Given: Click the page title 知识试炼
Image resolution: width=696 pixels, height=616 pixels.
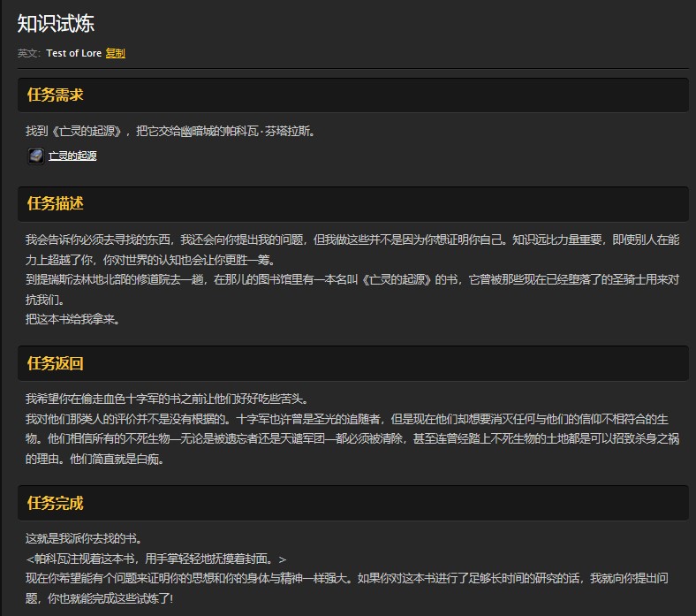Looking at the screenshot, I should coord(56,23).
